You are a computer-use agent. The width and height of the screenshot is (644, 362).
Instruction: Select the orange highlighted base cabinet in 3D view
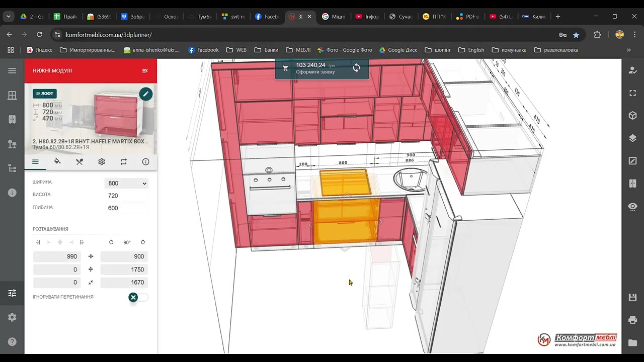(x=346, y=220)
